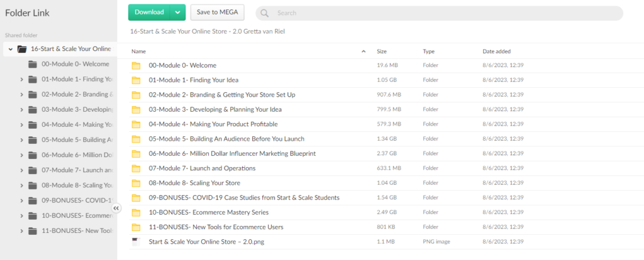Expand 03-Module 3 in the sidebar tree
This screenshot has width=644, height=260.
[21, 109]
